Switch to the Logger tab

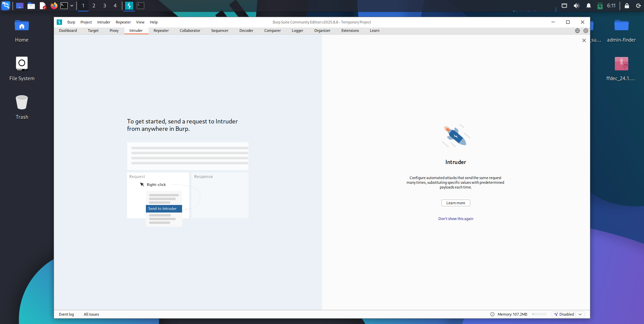[298, 31]
